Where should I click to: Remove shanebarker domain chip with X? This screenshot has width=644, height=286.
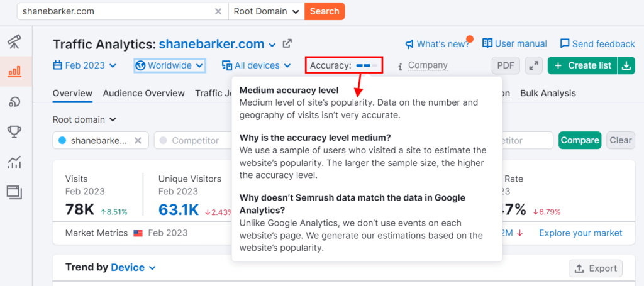(138, 140)
